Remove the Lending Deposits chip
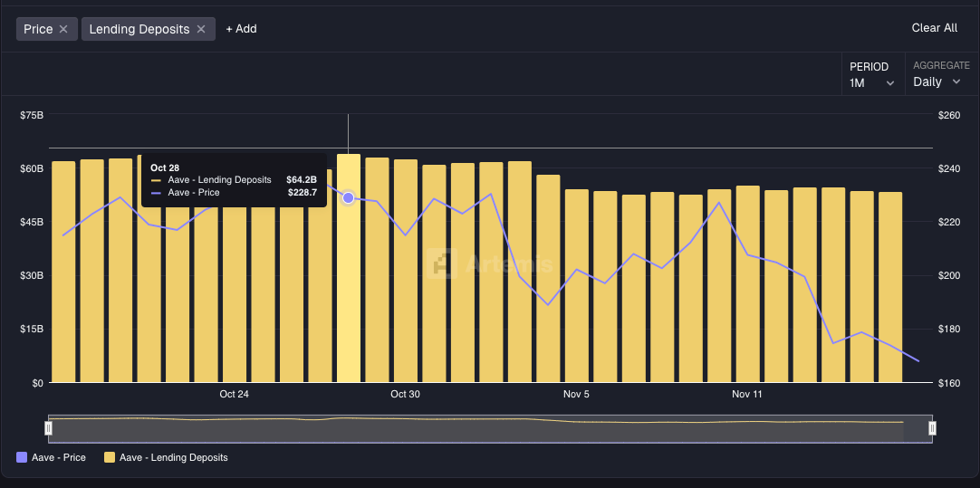Image resolution: width=980 pixels, height=488 pixels. pos(201,29)
